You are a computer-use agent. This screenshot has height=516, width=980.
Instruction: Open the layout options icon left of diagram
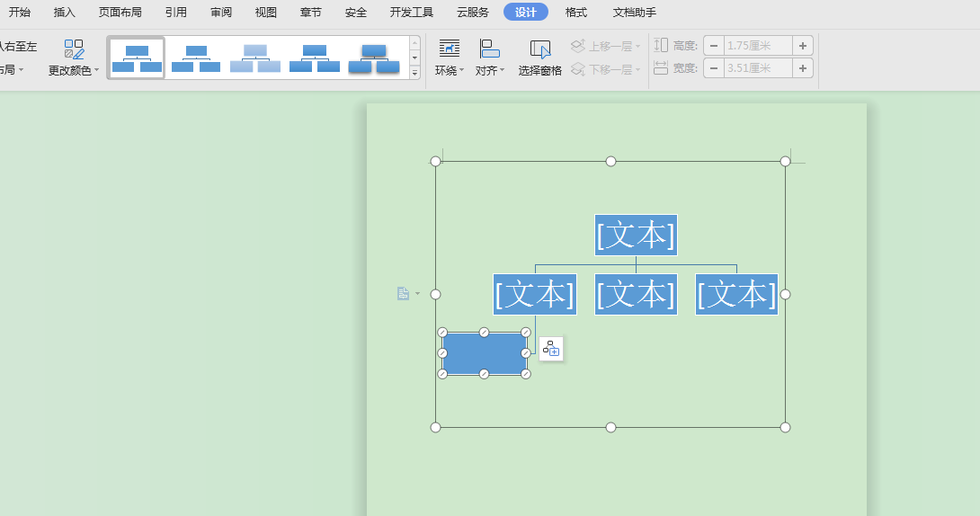(403, 294)
